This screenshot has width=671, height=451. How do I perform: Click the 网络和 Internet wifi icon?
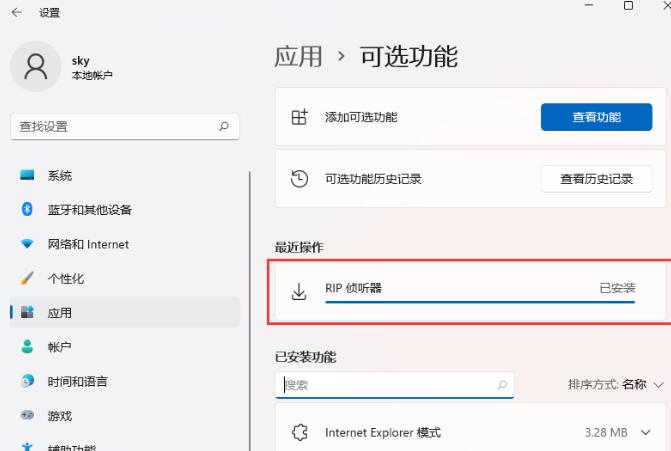(28, 245)
